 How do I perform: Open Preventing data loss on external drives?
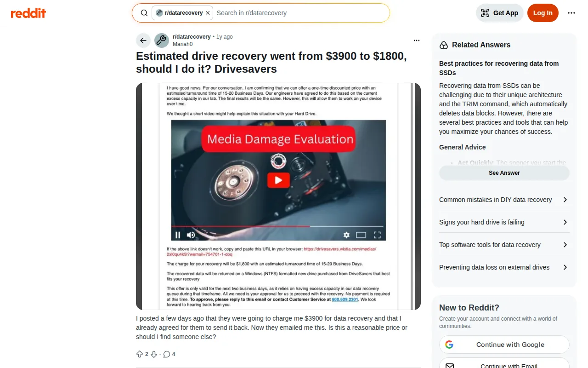coord(504,267)
